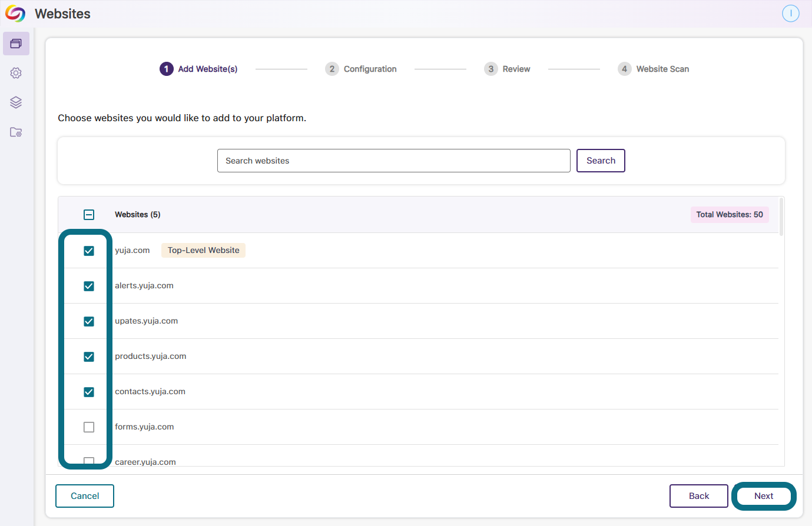812x526 pixels.
Task: Open the layers stack sidebar icon
Action: (x=16, y=102)
